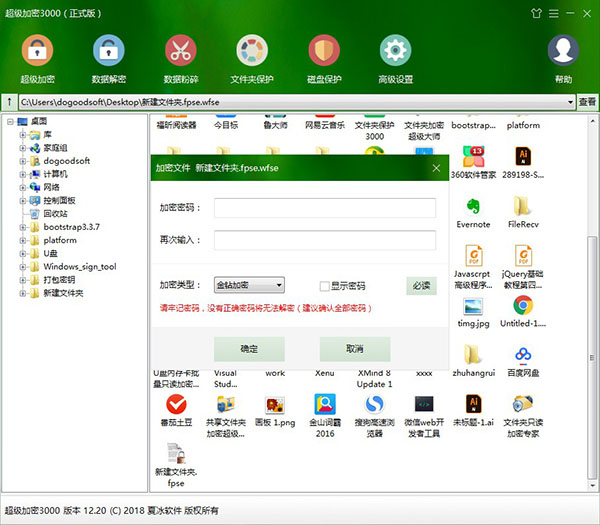
Task: Open 高级设置 gear settings
Action: (395, 59)
